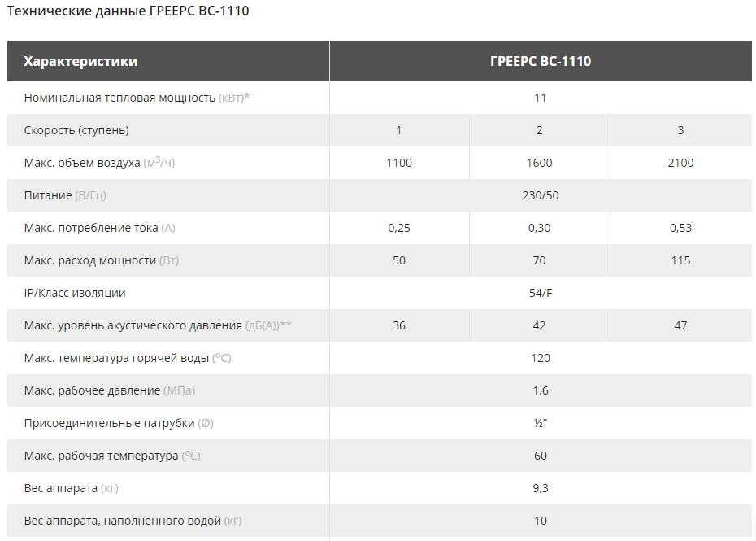This screenshot has width=756, height=541.
Task: Click the 'Скорость (ступень)' row label
Action: pyautogui.click(x=76, y=130)
